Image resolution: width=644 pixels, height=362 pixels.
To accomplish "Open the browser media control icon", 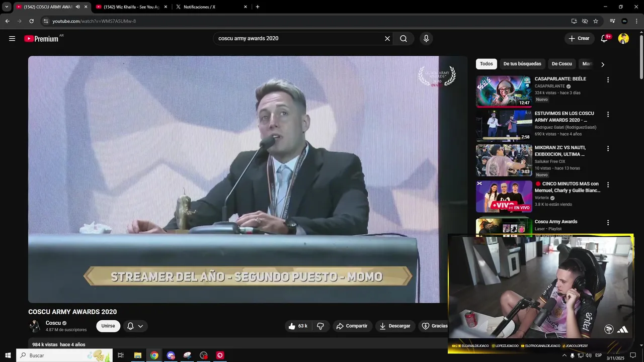I will tap(612, 21).
